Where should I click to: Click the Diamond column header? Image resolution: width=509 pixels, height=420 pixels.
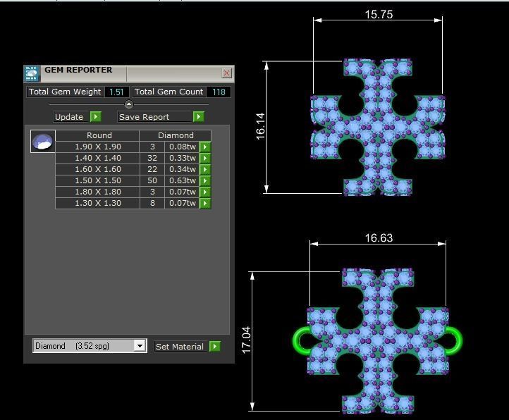coord(176,135)
